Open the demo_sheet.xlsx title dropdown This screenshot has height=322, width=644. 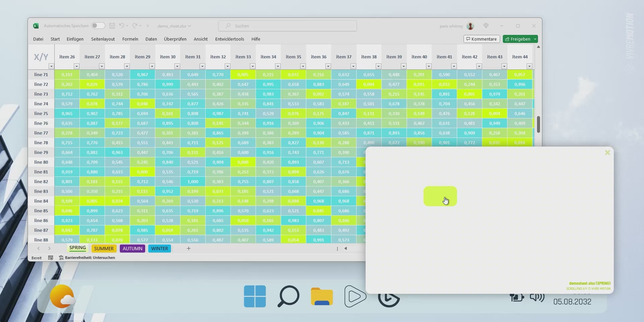[189, 26]
